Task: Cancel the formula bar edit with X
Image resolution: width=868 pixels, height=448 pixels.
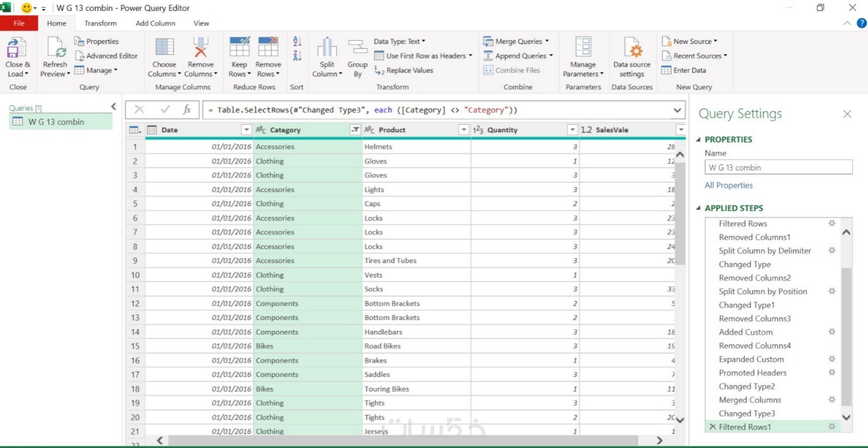Action: 140,110
